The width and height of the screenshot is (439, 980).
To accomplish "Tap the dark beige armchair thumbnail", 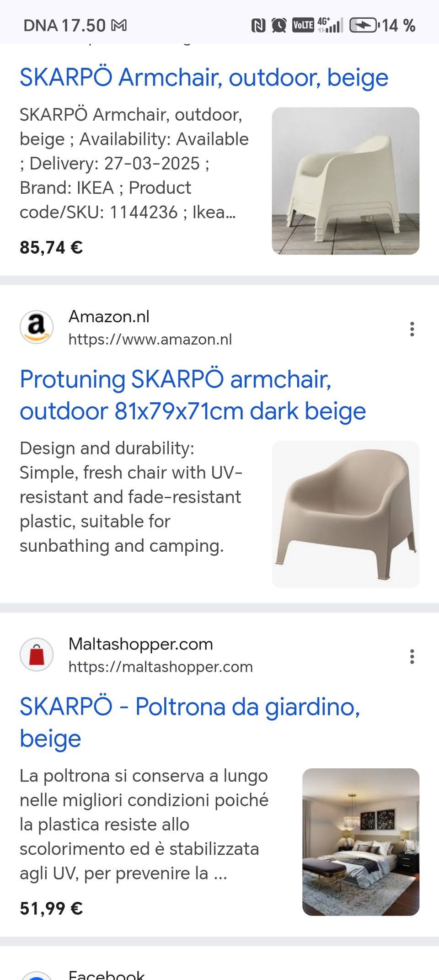I will pos(345,514).
